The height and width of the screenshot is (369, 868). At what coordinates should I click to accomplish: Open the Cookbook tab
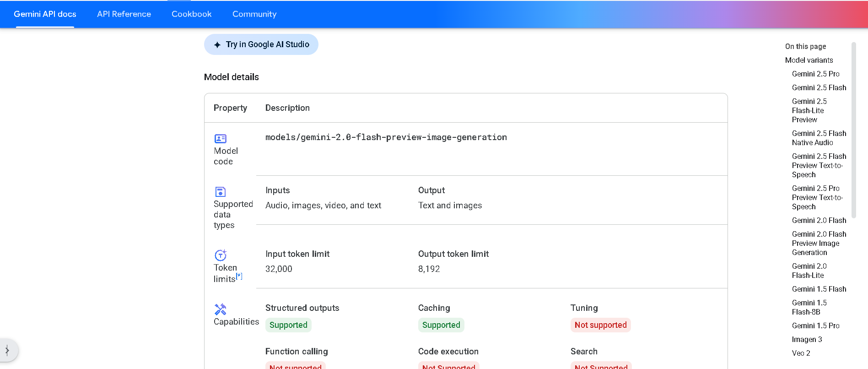191,14
